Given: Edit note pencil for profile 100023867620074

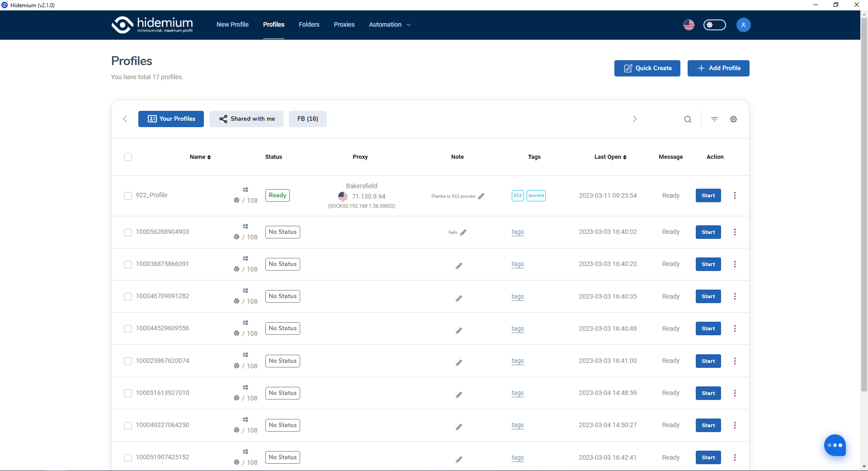Looking at the screenshot, I should tap(459, 362).
